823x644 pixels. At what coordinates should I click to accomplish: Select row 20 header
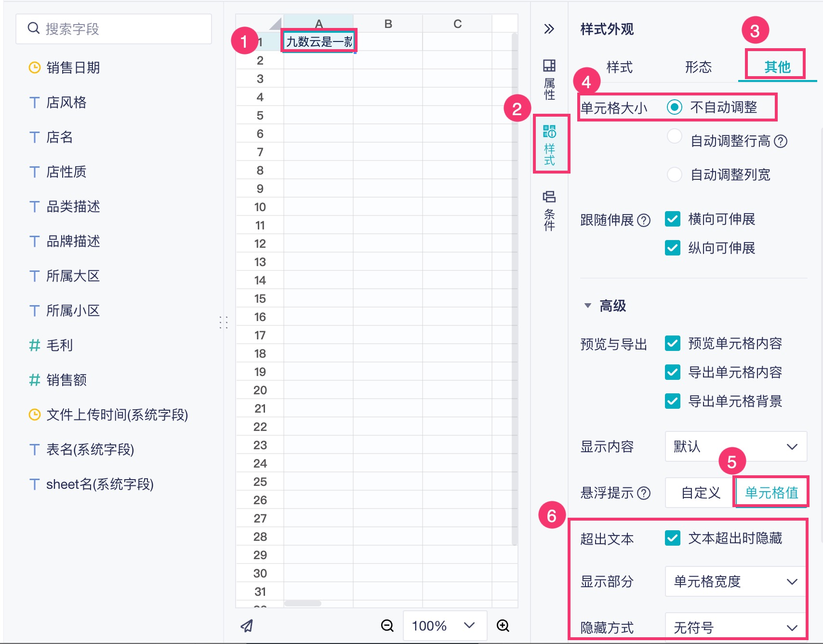pyautogui.click(x=260, y=390)
